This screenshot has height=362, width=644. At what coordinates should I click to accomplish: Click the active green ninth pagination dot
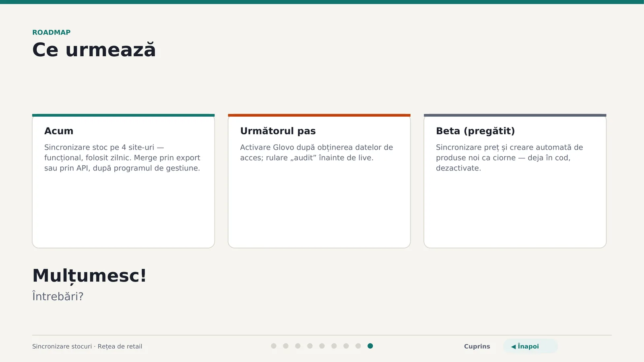[370, 346]
